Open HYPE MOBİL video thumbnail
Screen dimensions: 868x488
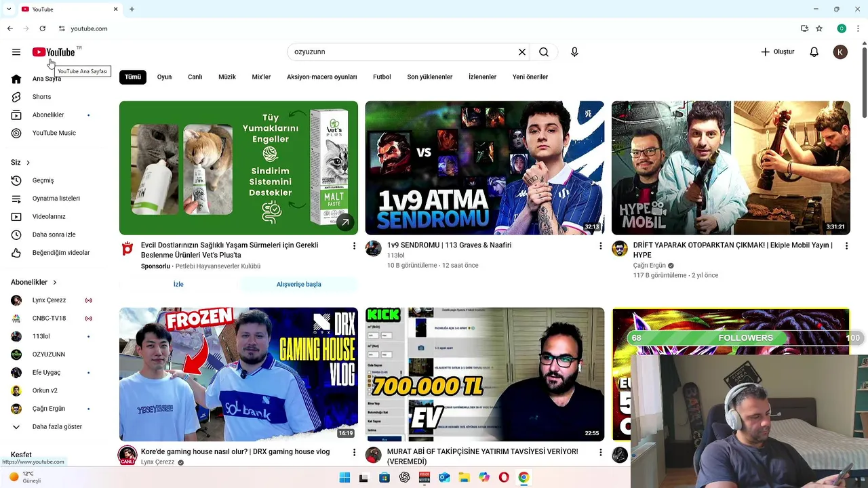coord(731,168)
